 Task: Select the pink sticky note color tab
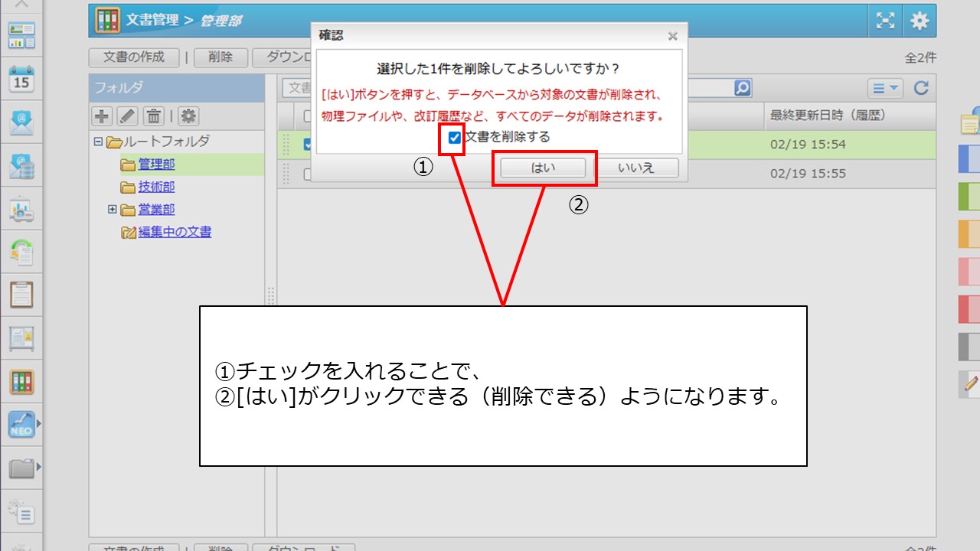click(x=970, y=272)
